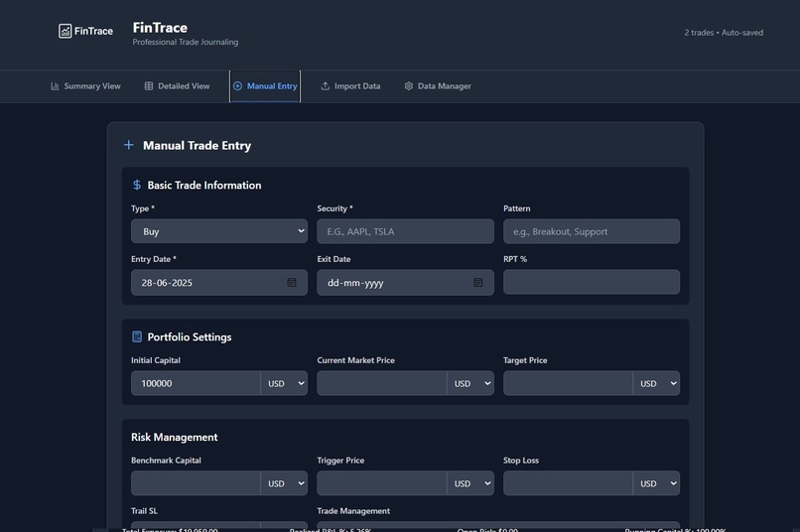800x532 pixels.
Task: Open the Target Price currency USD dropdown
Action: (x=657, y=383)
